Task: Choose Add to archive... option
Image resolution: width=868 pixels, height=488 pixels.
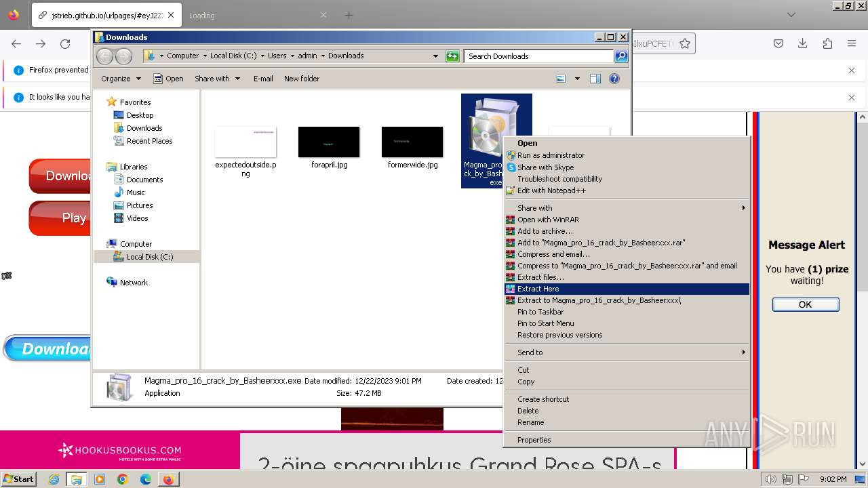Action: (x=627, y=231)
